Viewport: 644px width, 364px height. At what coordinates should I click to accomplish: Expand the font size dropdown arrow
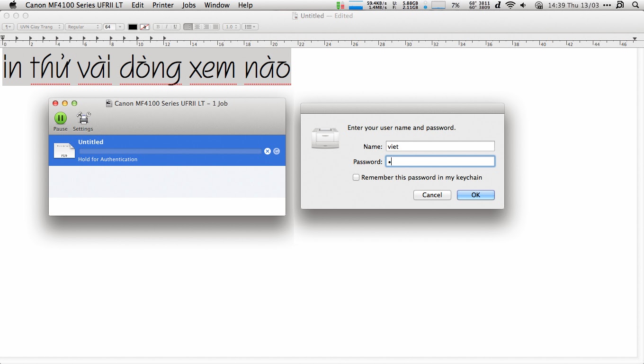120,27
